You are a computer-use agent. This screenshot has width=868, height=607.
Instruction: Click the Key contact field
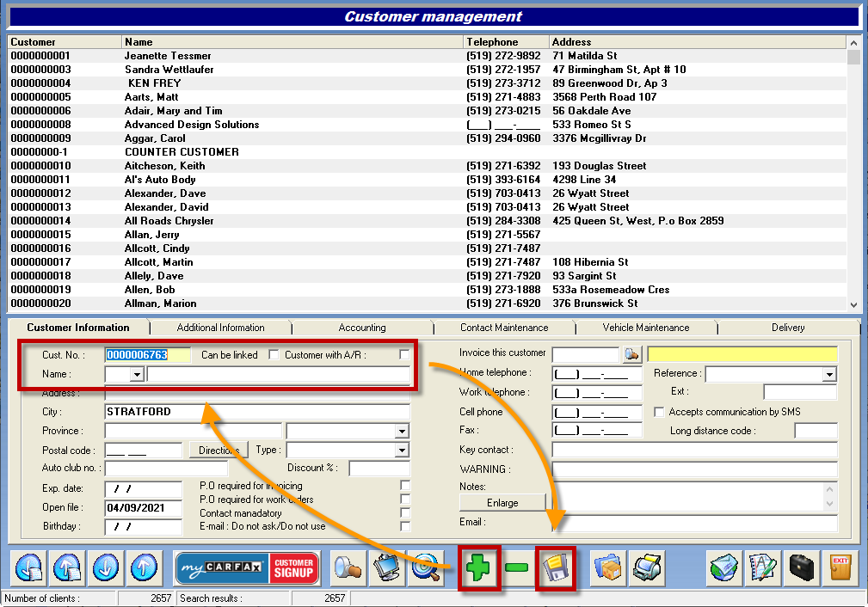coord(695,450)
